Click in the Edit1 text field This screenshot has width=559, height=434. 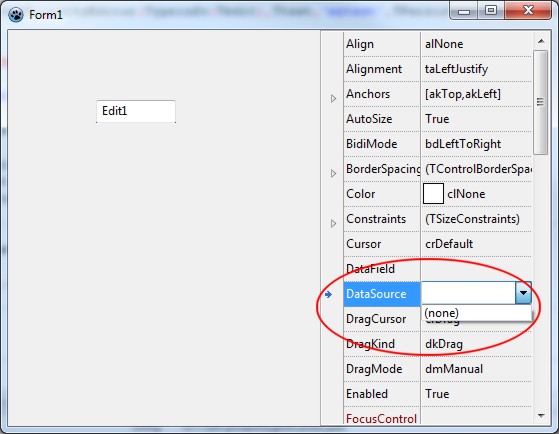(136, 111)
